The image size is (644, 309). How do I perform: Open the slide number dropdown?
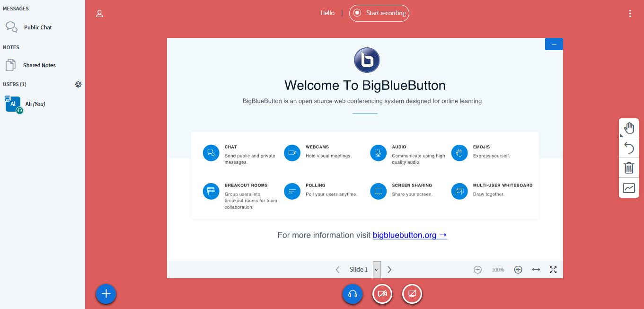pos(376,269)
